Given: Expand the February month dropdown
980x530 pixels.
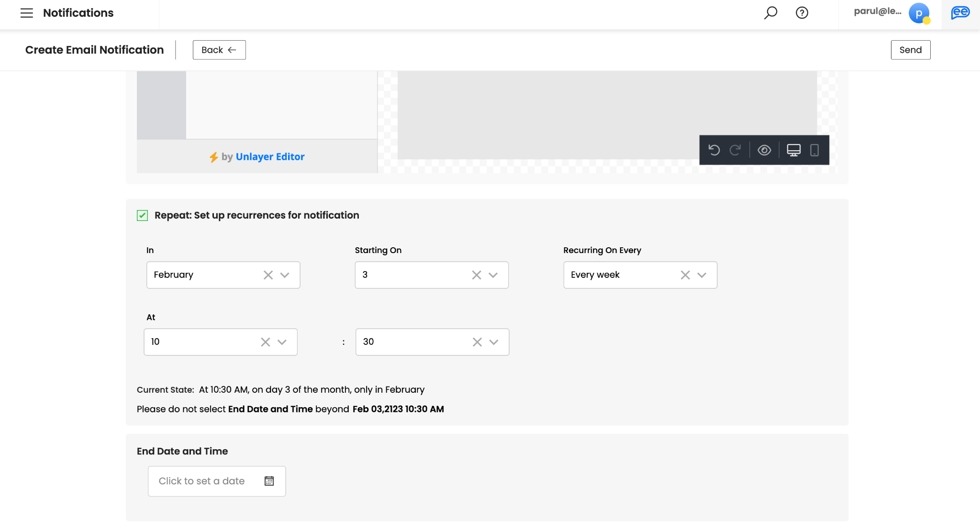Looking at the screenshot, I should coord(285,275).
